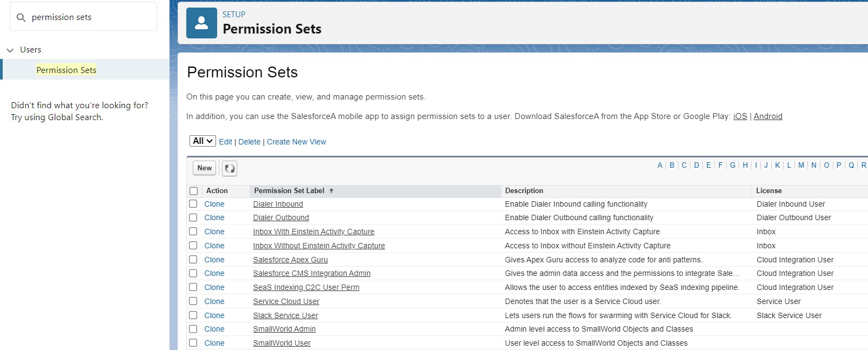Viewport: 868px width, 350px height.
Task: Open Inbox With Einstein Activity Capture
Action: pos(314,232)
